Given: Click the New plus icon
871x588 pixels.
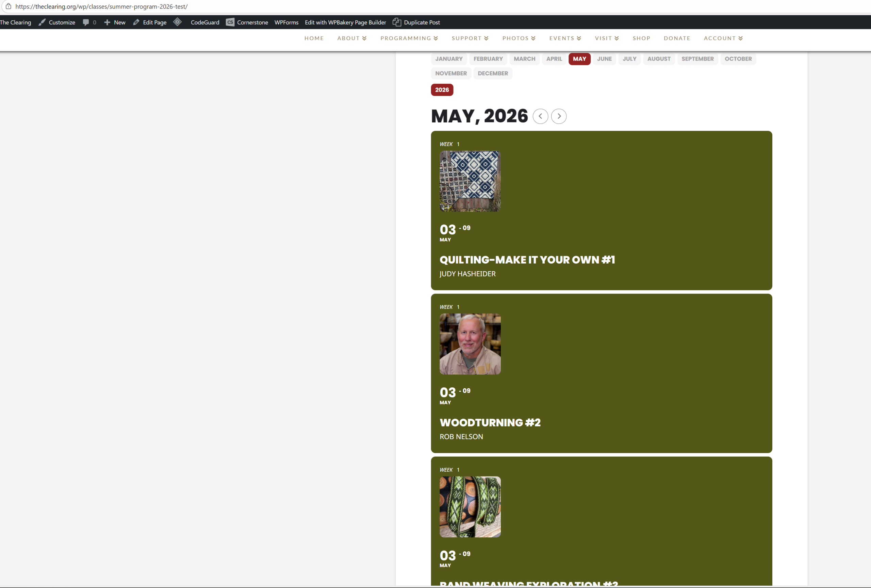Looking at the screenshot, I should point(107,22).
